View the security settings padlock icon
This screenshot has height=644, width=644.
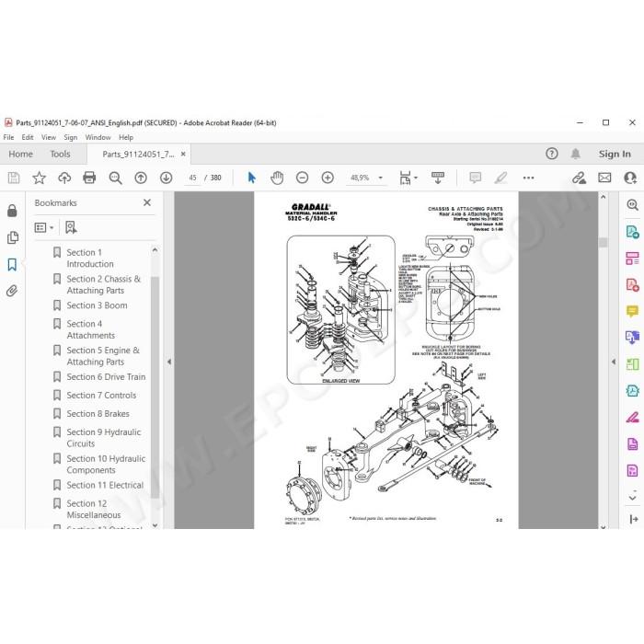click(x=12, y=211)
